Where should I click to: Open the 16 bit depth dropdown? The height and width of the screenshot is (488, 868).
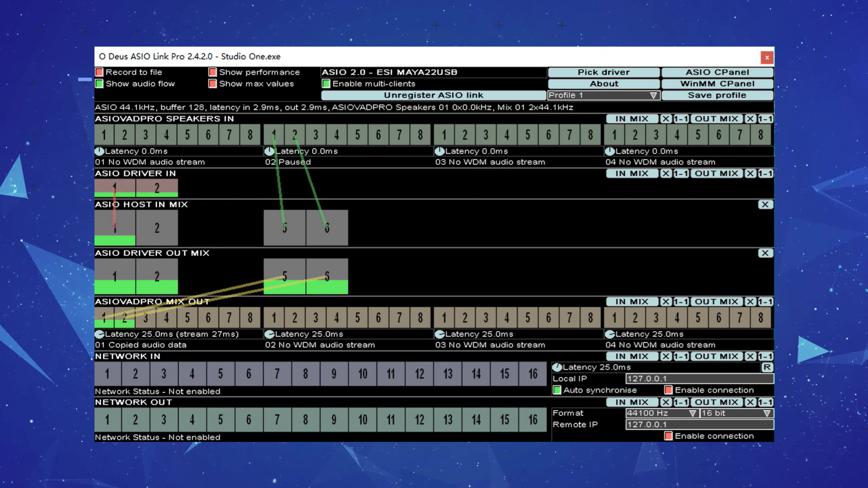[737, 413]
